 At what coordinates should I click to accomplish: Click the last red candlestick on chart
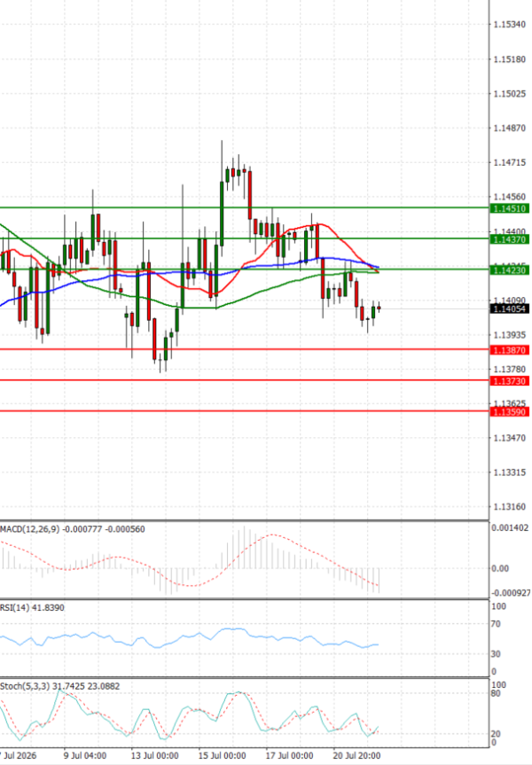point(379,308)
